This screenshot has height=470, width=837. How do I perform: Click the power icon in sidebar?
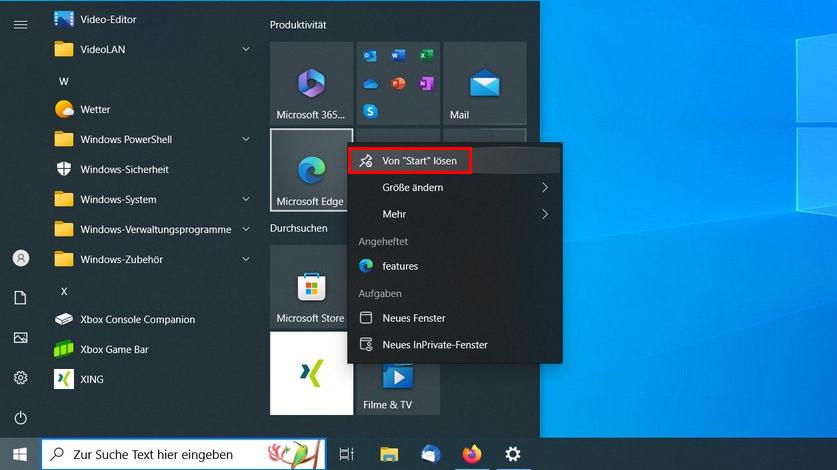click(x=20, y=418)
